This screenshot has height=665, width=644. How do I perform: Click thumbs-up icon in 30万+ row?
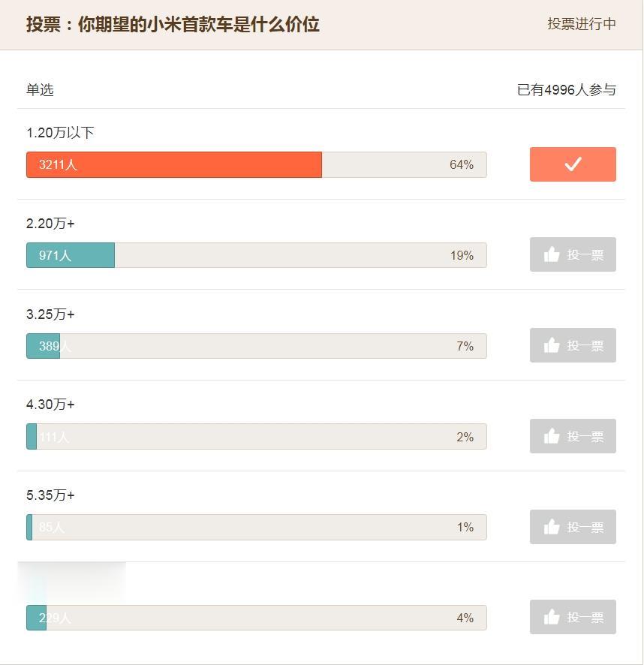552,436
